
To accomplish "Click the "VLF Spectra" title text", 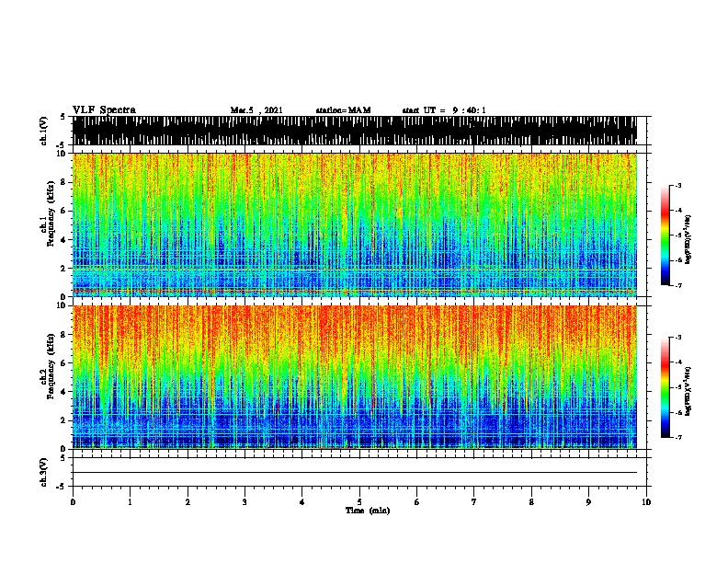I will [x=104, y=110].
